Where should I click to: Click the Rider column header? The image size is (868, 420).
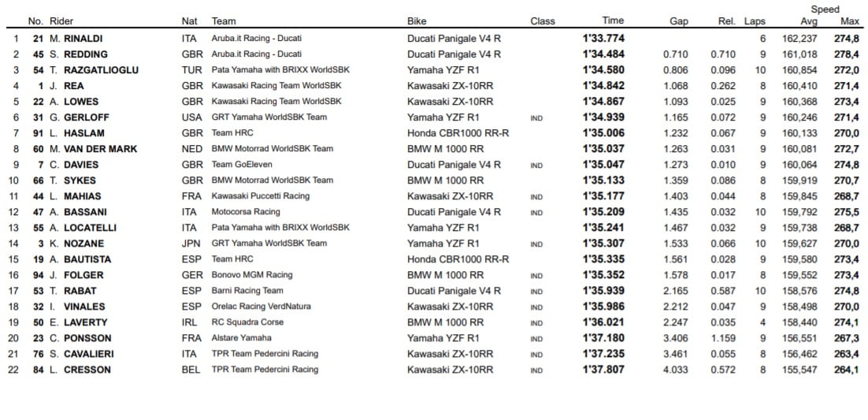[x=61, y=21]
